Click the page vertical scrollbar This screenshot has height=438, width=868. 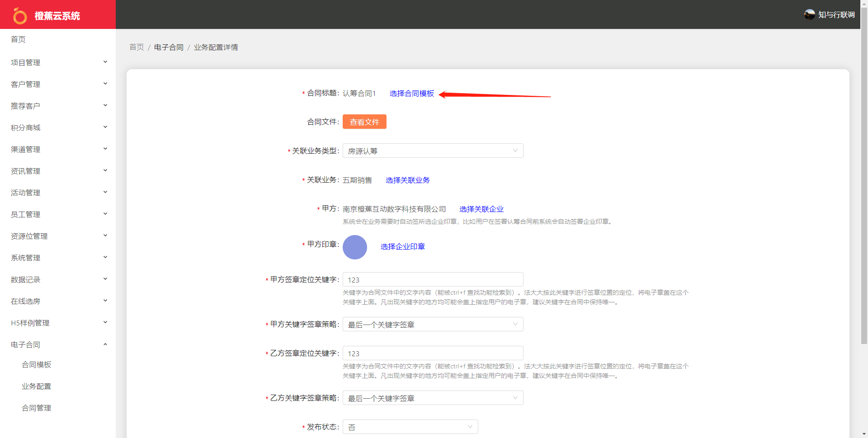pyautogui.click(x=864, y=176)
